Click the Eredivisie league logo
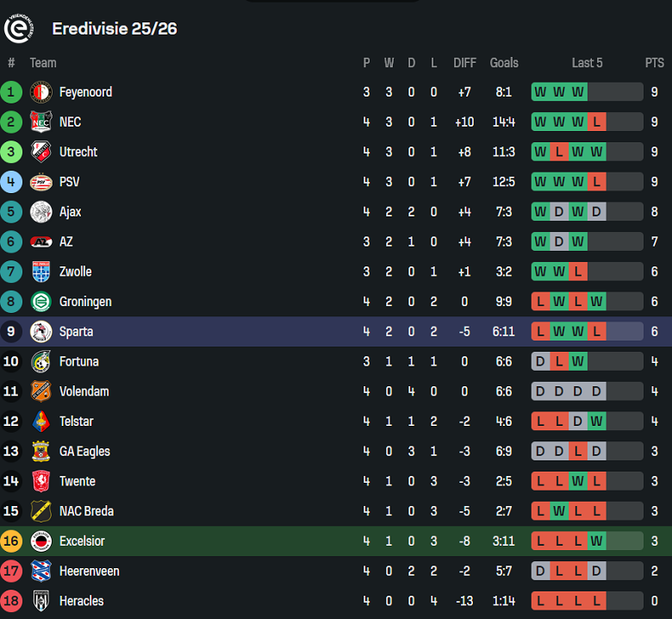672x619 pixels. click(x=19, y=28)
